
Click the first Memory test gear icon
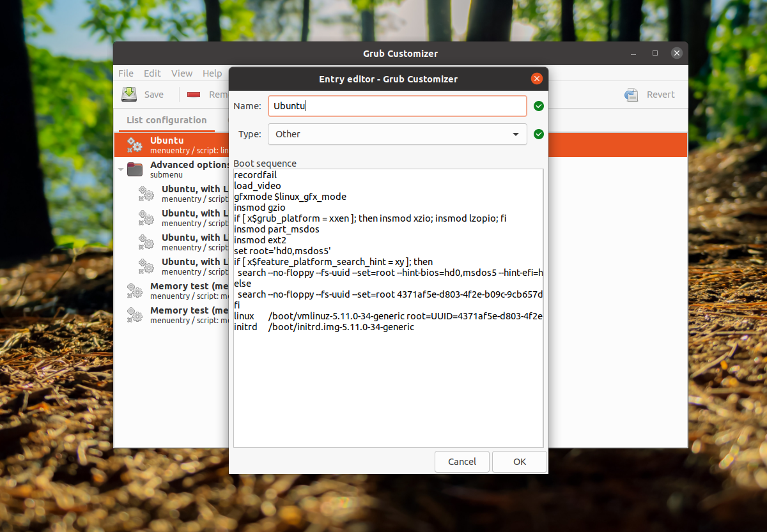click(134, 291)
